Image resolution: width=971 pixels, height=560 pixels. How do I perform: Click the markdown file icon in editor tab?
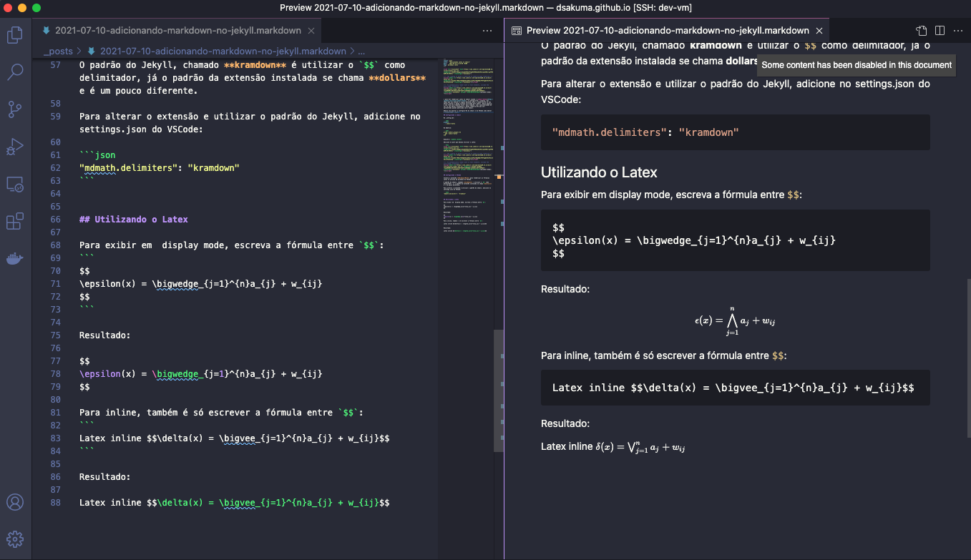coord(47,31)
